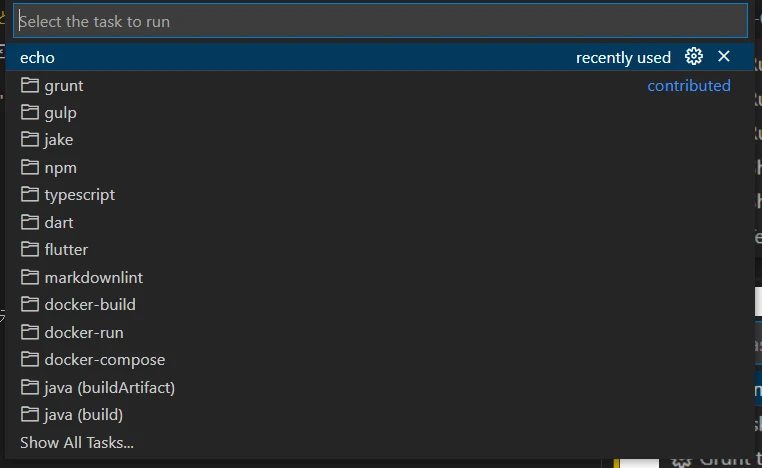Click the folder icon beside grunt
Viewport: 762px width, 468px height.
click(x=30, y=85)
